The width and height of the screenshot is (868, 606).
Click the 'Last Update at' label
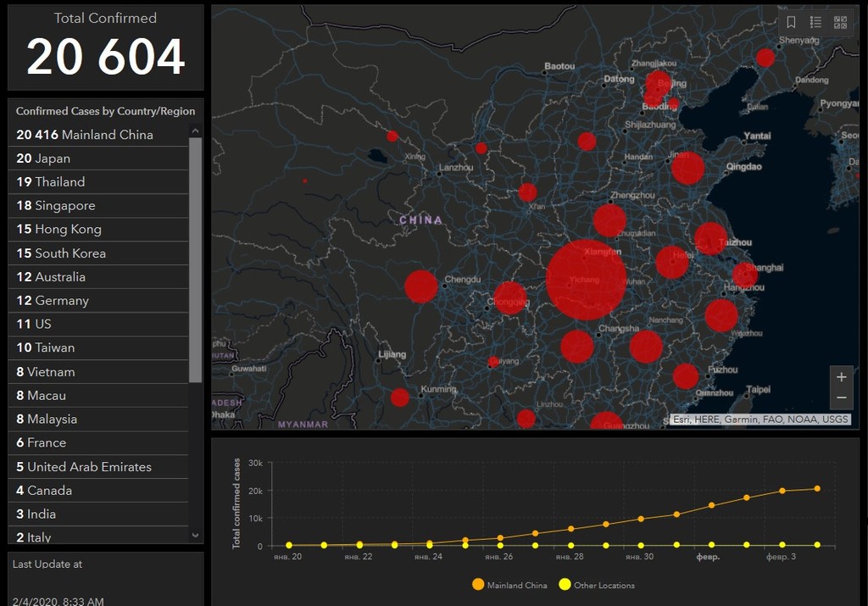click(47, 564)
